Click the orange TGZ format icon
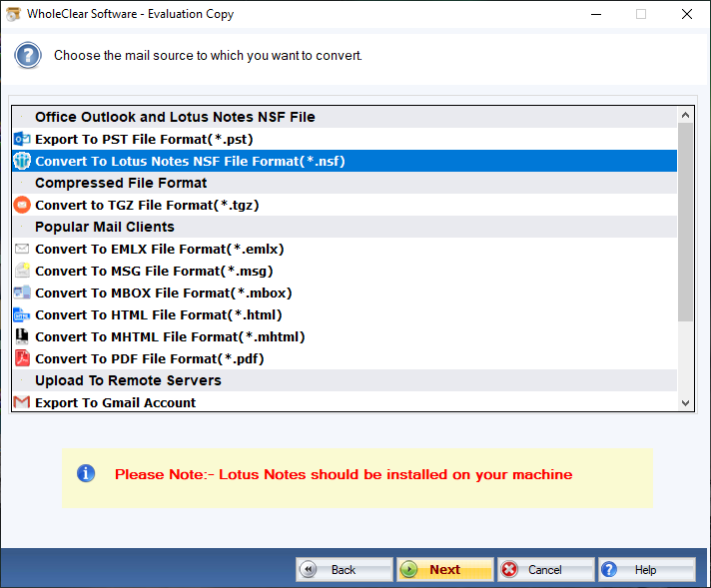The height and width of the screenshot is (588, 711). point(22,205)
